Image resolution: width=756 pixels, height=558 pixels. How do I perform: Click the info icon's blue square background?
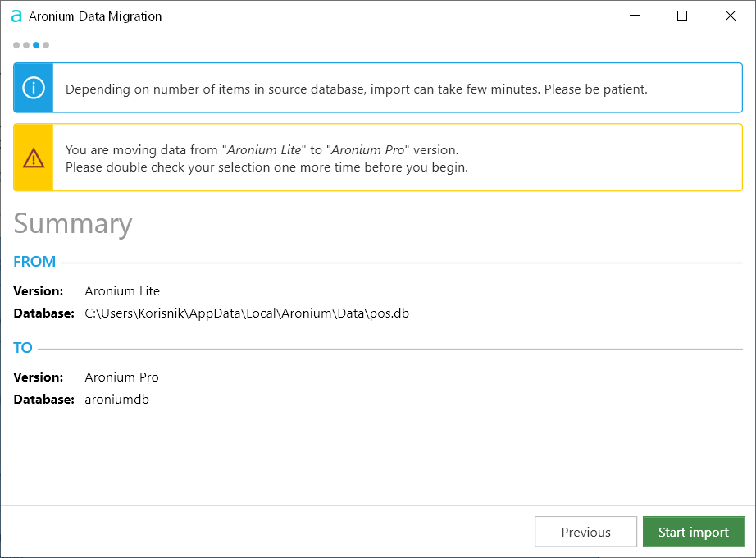point(33,87)
